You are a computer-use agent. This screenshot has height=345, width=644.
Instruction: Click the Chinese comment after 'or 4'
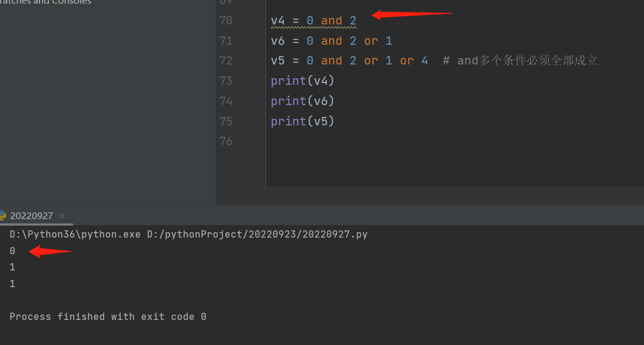pyautogui.click(x=520, y=61)
